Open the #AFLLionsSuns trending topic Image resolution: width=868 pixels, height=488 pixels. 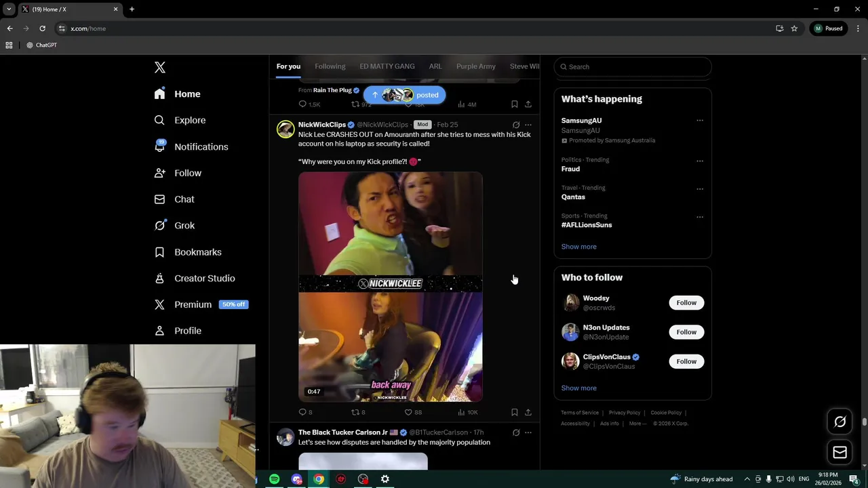(x=587, y=225)
